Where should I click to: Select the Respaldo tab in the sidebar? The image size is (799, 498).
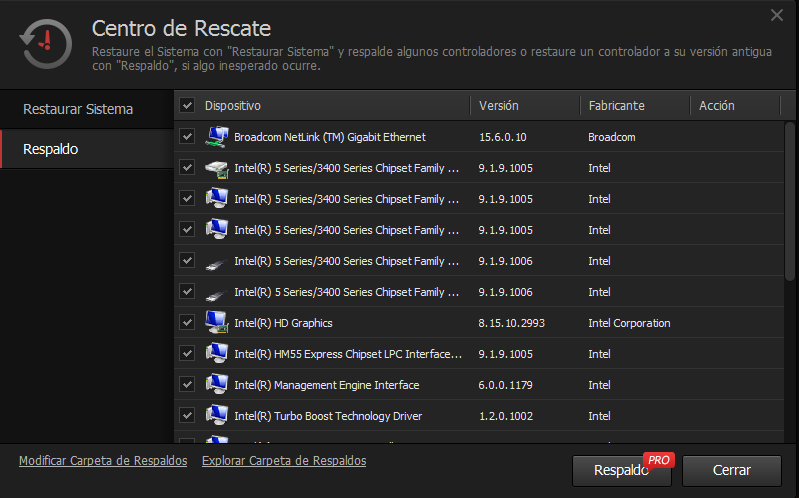tap(87, 149)
